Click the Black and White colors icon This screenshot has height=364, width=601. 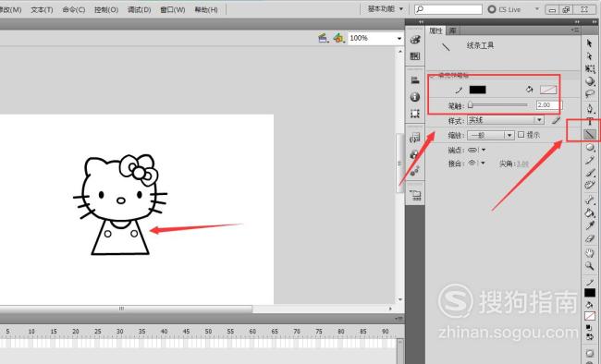(x=590, y=328)
